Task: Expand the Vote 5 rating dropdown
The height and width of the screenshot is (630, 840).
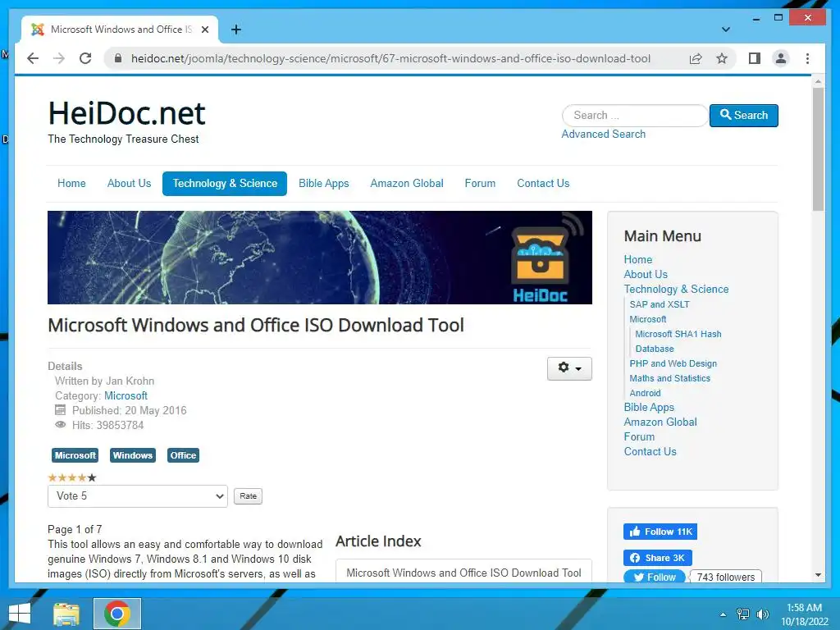Action: pyautogui.click(x=138, y=496)
